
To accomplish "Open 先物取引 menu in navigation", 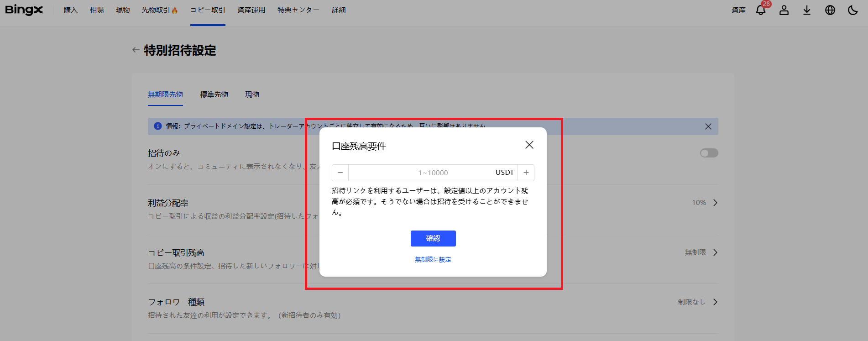I will point(159,10).
